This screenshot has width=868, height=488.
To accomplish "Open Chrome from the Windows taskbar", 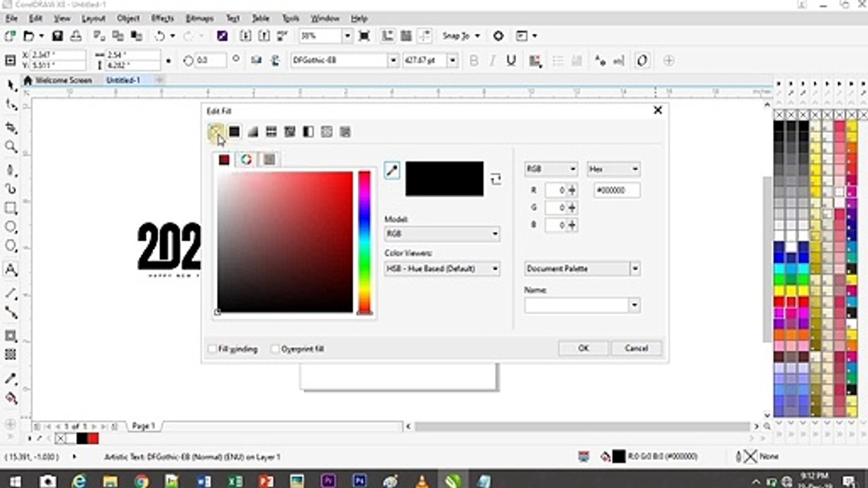I will pos(141,481).
